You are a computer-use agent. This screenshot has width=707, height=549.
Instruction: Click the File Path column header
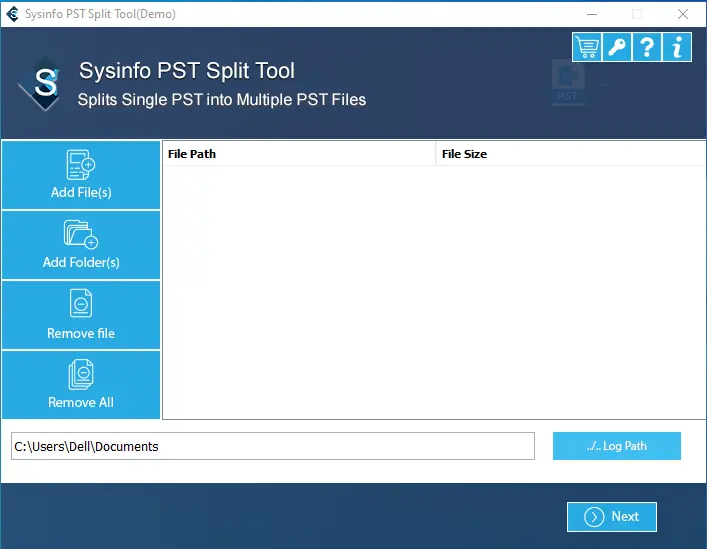299,154
